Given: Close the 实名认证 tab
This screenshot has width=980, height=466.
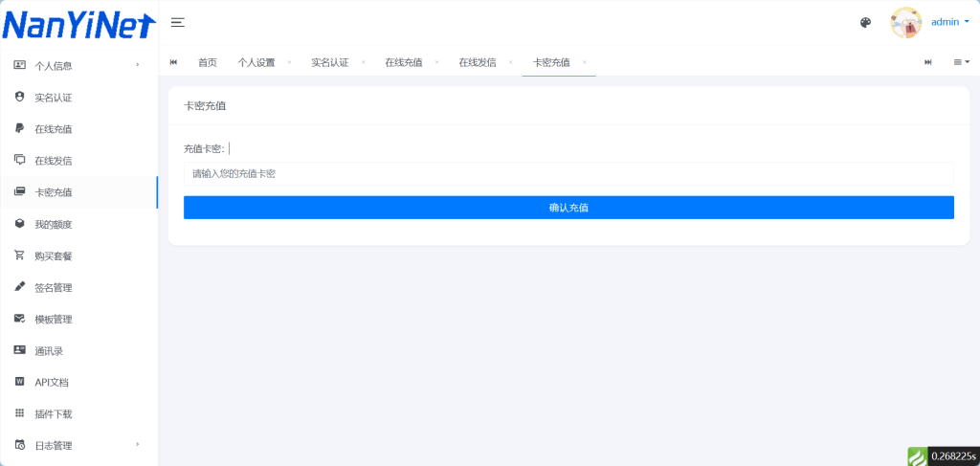Looking at the screenshot, I should pos(363,62).
